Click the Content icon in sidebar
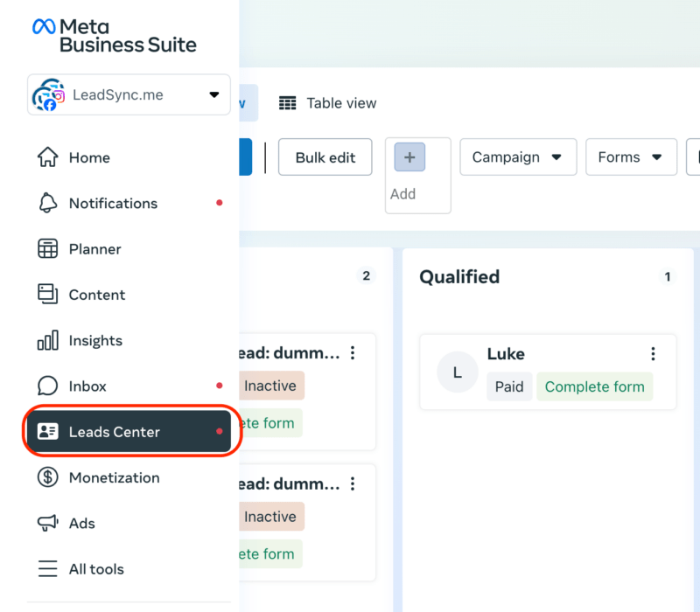The width and height of the screenshot is (700, 612). point(47,295)
